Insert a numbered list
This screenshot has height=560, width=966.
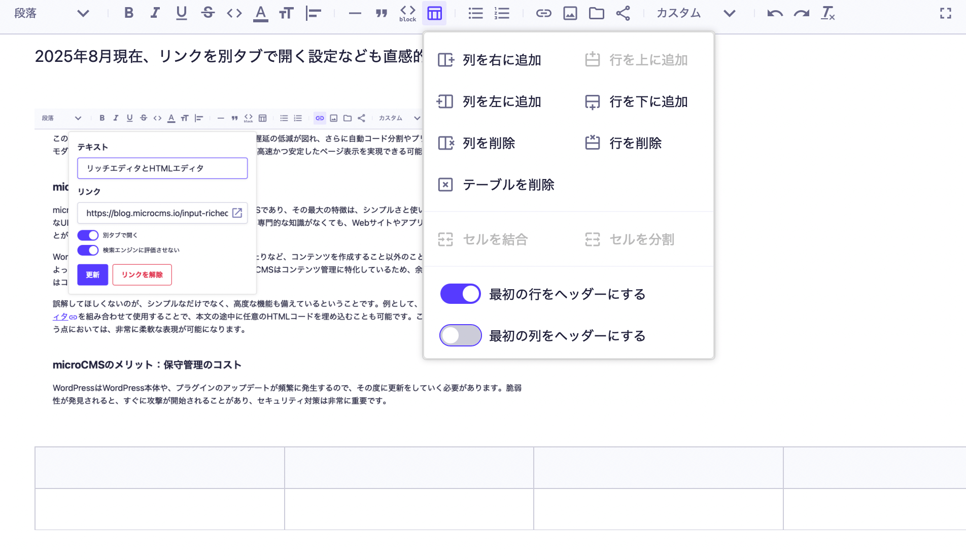coord(501,13)
